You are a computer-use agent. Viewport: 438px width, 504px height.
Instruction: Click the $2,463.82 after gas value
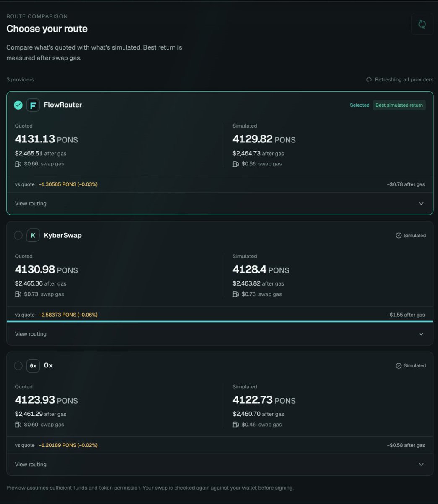point(258,283)
